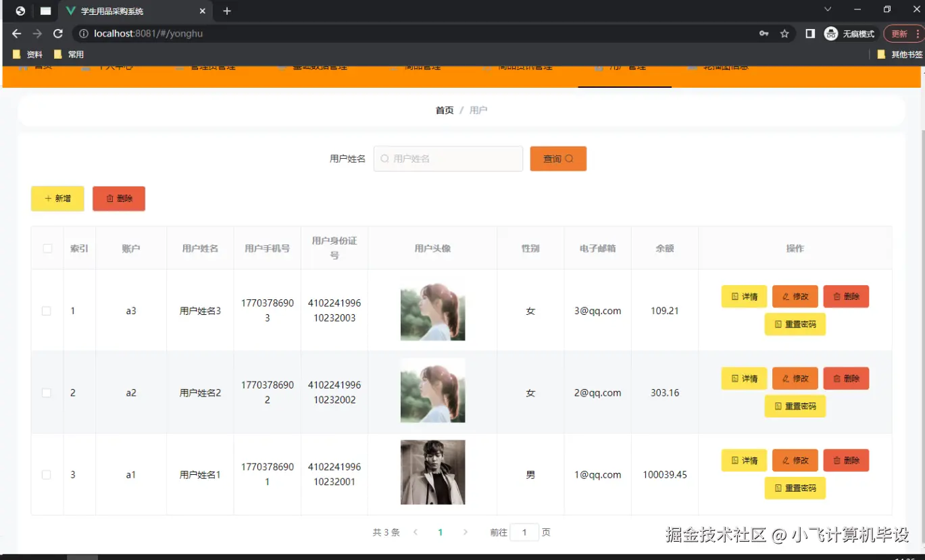925x560 pixels.
Task: Click 删除 in the a1 row
Action: click(846, 460)
